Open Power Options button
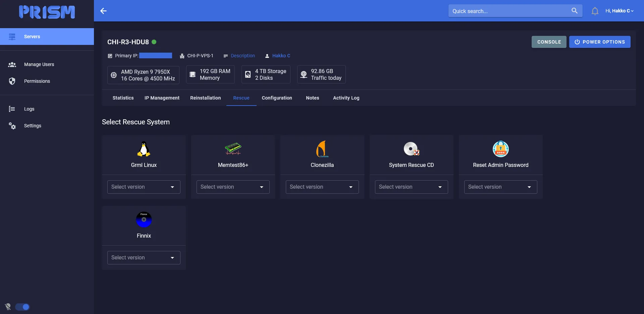Image resolution: width=644 pixels, height=314 pixels. coord(599,42)
